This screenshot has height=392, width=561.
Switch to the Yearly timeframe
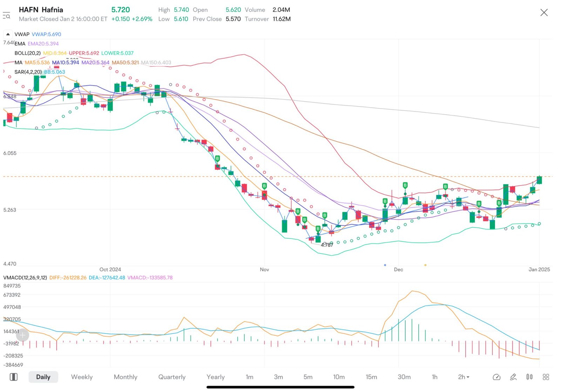coord(216,377)
